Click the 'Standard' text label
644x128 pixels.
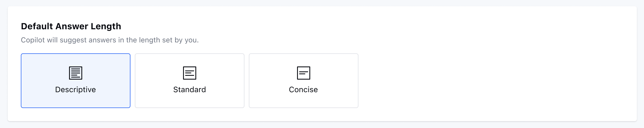(x=190, y=90)
